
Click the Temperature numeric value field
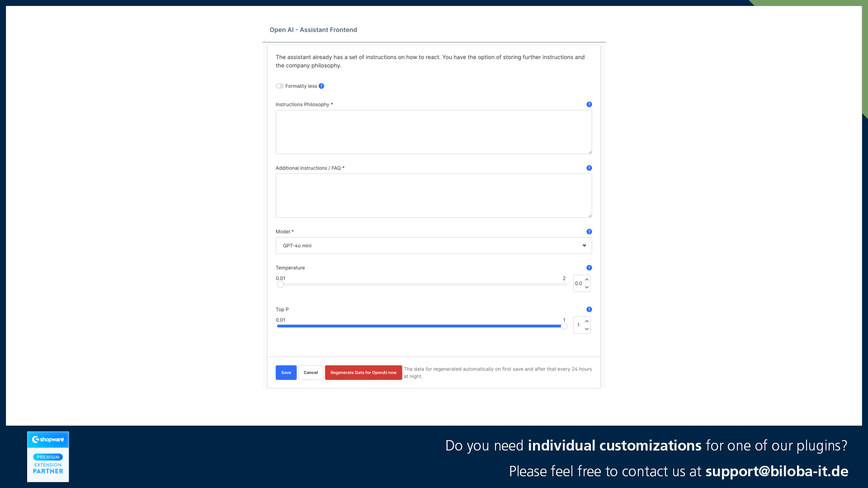point(579,283)
